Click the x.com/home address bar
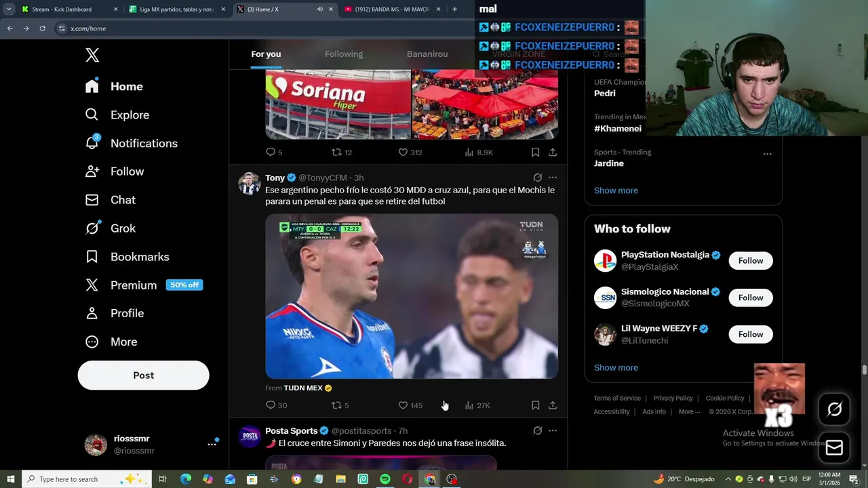Image resolution: width=868 pixels, height=488 pixels. point(264,28)
